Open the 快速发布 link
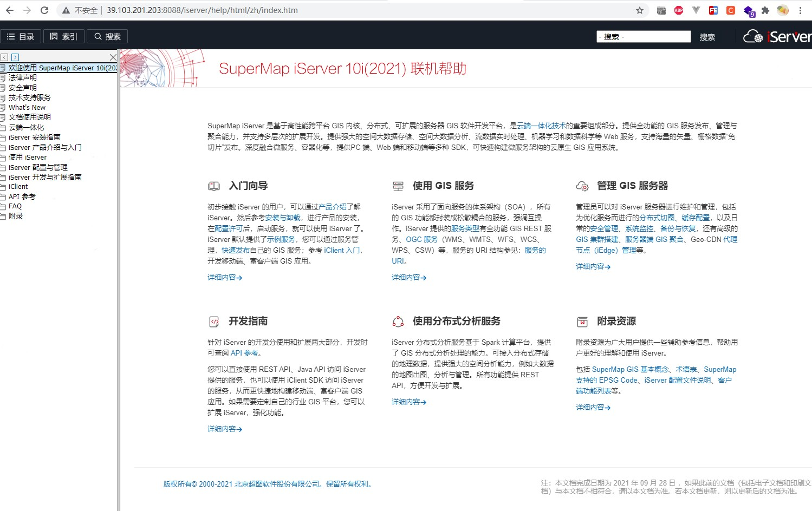Screen dimensions: 812x511 [236, 250]
